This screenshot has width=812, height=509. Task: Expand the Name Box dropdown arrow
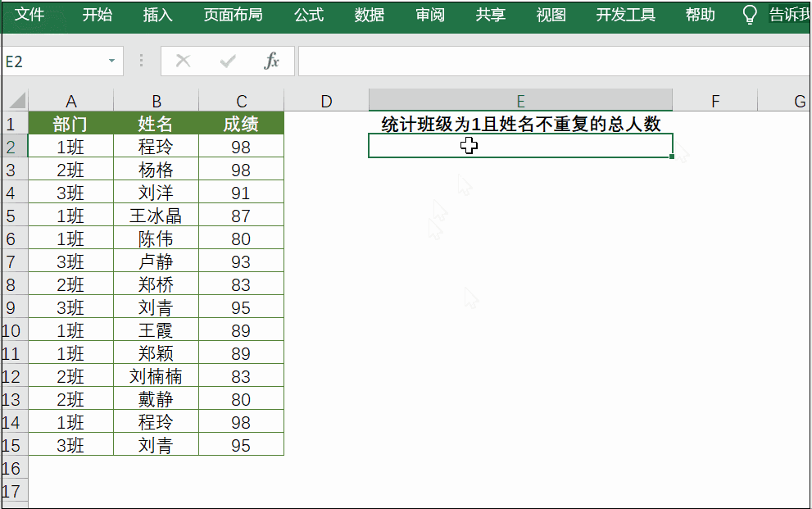(x=111, y=61)
